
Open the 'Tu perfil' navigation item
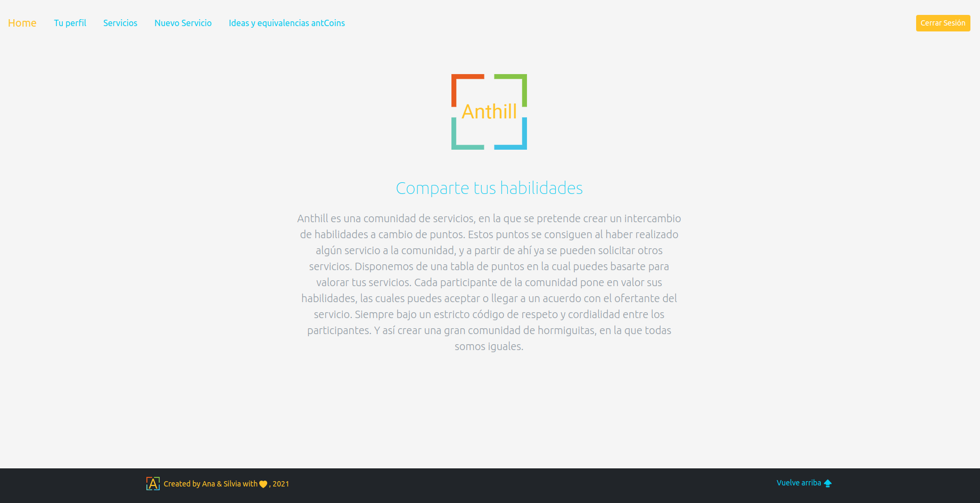70,23
